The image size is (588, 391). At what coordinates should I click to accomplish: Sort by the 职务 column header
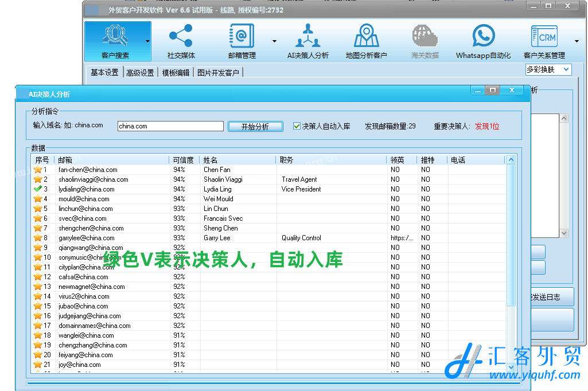331,160
